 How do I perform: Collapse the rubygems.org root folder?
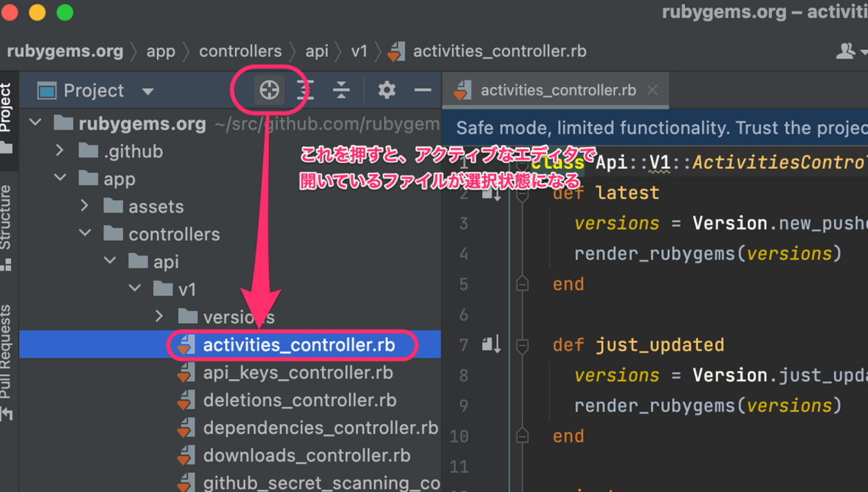36,124
